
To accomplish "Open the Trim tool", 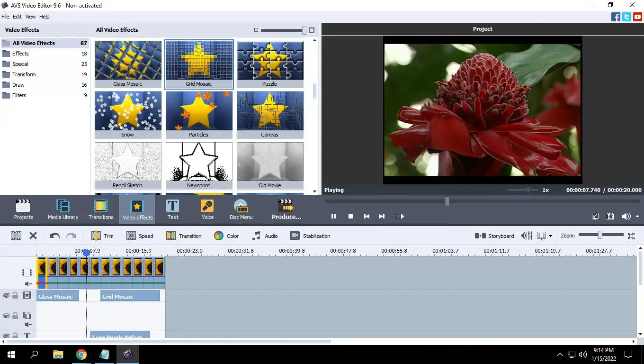I will click(102, 236).
